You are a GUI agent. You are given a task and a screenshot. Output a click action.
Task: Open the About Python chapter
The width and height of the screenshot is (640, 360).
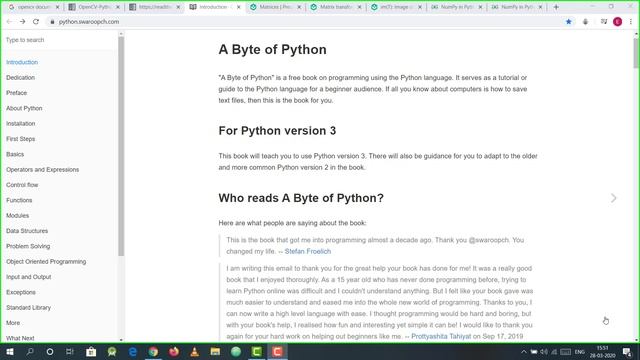(x=24, y=108)
